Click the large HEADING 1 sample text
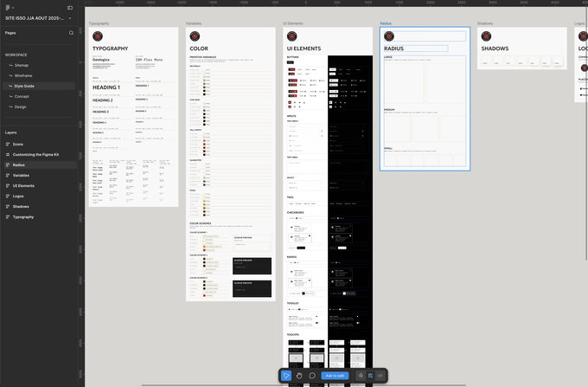The height and width of the screenshot is (387, 588). (106, 87)
